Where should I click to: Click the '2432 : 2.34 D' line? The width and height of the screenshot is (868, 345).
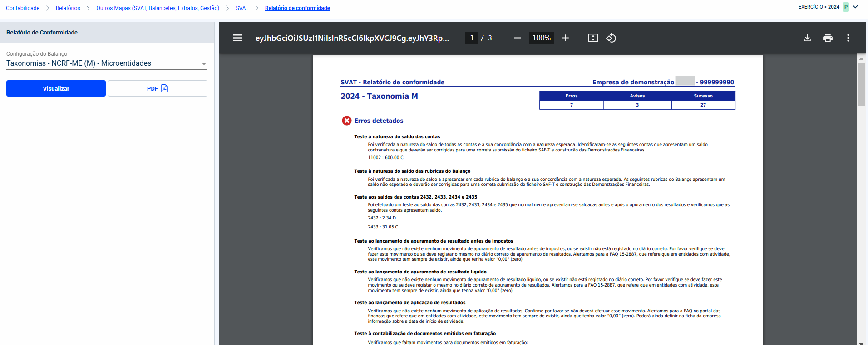tap(382, 218)
